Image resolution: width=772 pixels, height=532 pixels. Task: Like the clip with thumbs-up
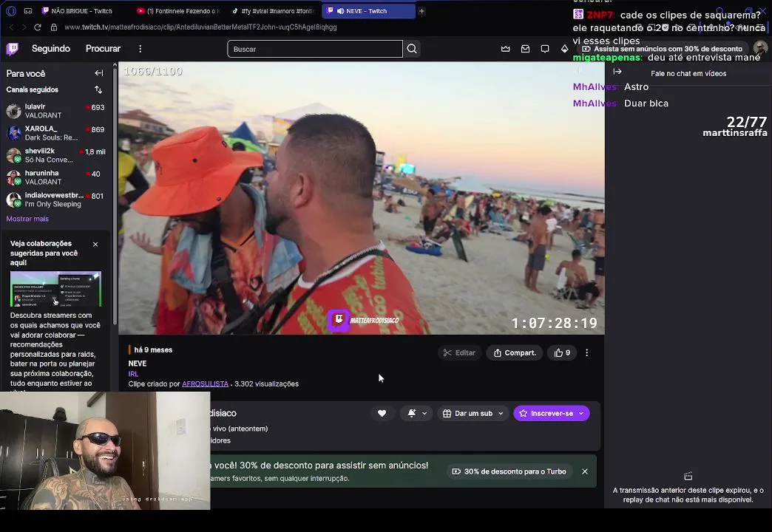562,353
